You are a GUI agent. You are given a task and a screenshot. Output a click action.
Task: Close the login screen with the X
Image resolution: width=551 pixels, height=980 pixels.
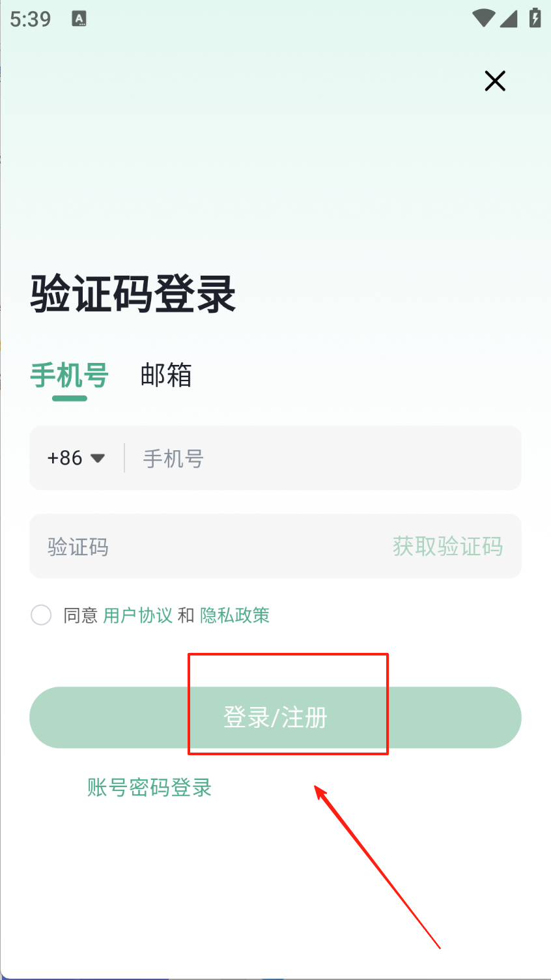click(495, 81)
